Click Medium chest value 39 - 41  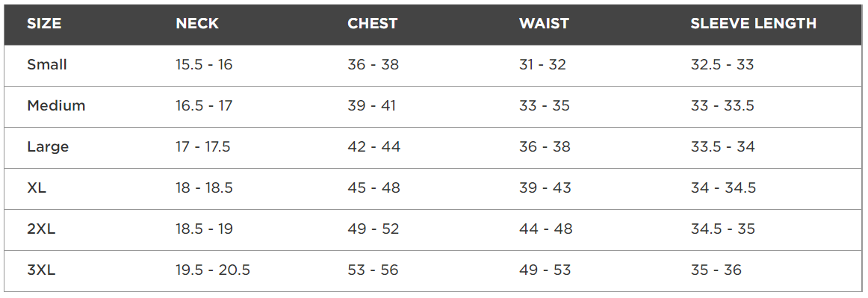(x=372, y=106)
